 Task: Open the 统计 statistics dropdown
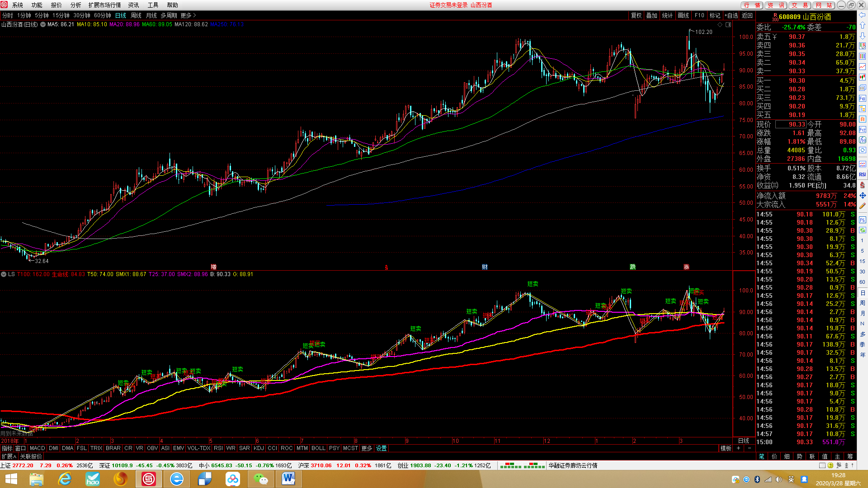[667, 15]
